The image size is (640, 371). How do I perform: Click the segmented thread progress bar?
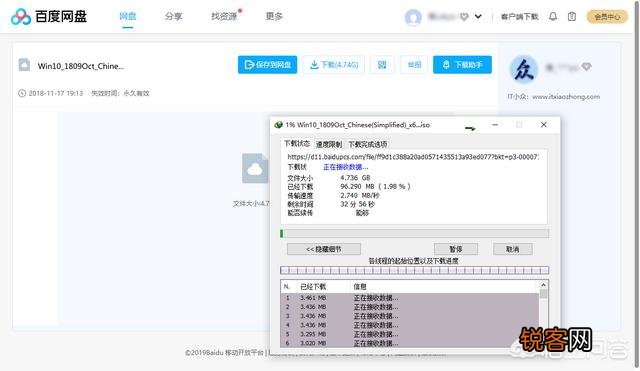tap(414, 270)
